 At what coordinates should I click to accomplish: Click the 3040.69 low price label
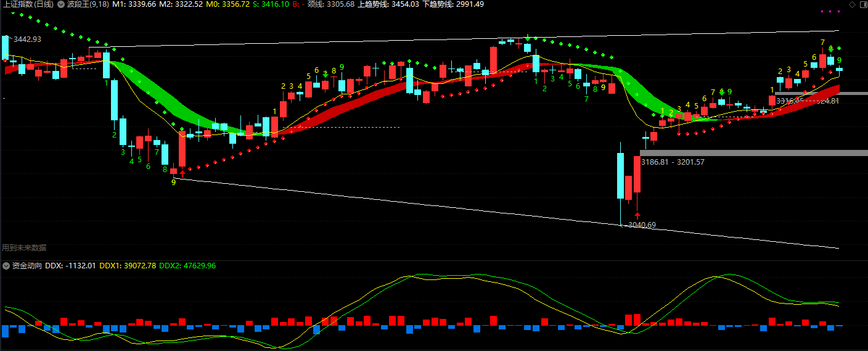pyautogui.click(x=642, y=225)
